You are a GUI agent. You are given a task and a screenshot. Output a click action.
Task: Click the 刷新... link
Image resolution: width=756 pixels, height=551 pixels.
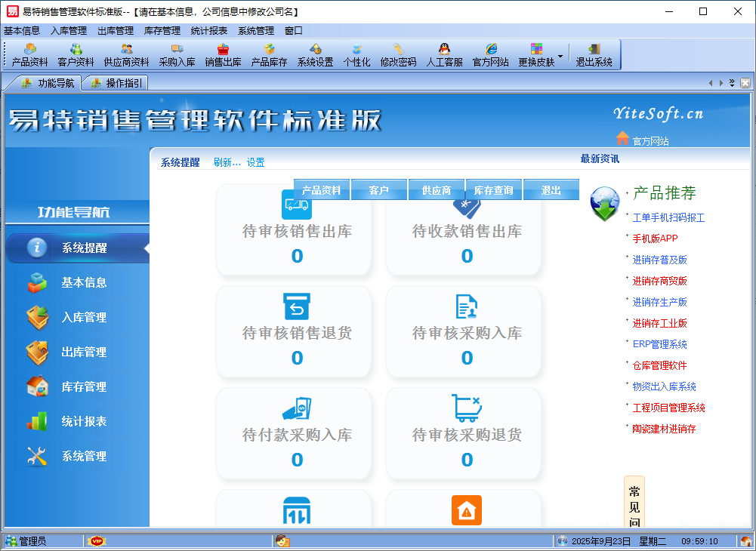click(227, 162)
